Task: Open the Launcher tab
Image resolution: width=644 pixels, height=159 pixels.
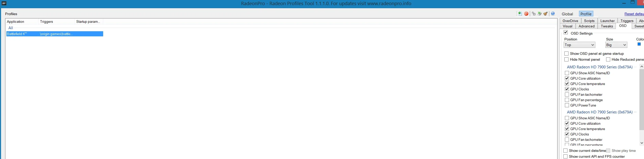Action: pyautogui.click(x=607, y=21)
